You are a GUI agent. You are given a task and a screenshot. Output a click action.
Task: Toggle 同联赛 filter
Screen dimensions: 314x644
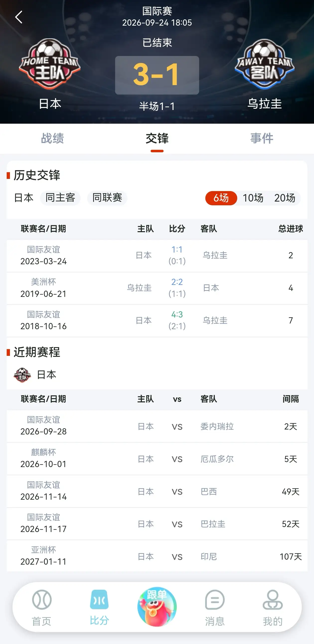[107, 198]
